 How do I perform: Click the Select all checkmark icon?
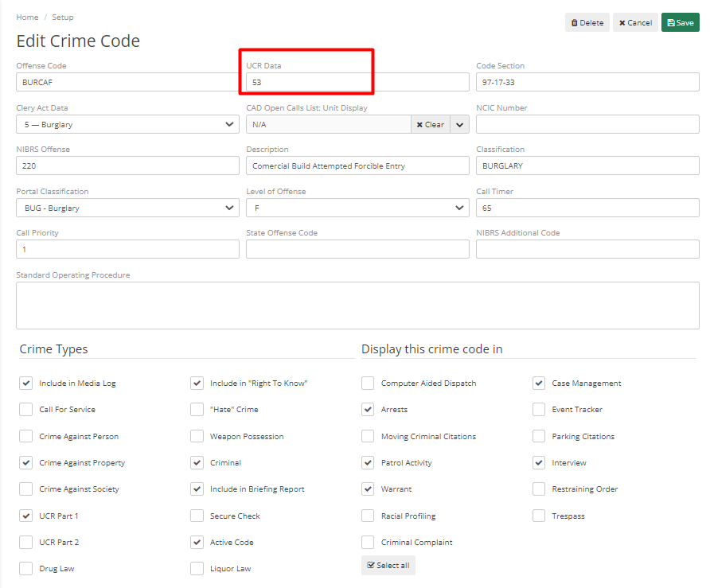[x=373, y=565]
